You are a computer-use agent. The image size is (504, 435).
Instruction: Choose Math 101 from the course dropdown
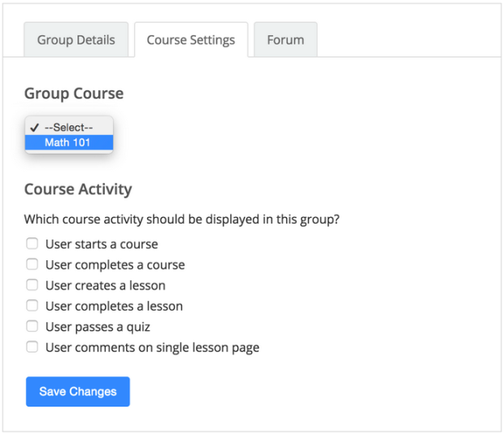click(x=69, y=142)
